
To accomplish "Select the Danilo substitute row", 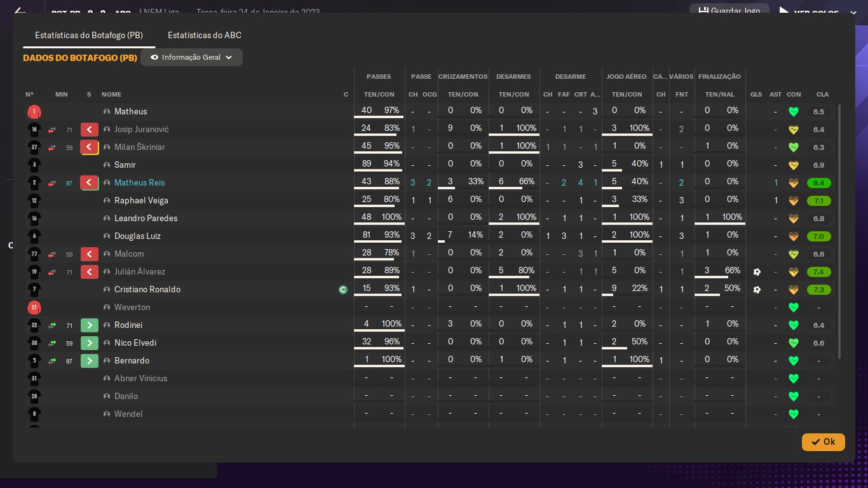I will (x=429, y=396).
